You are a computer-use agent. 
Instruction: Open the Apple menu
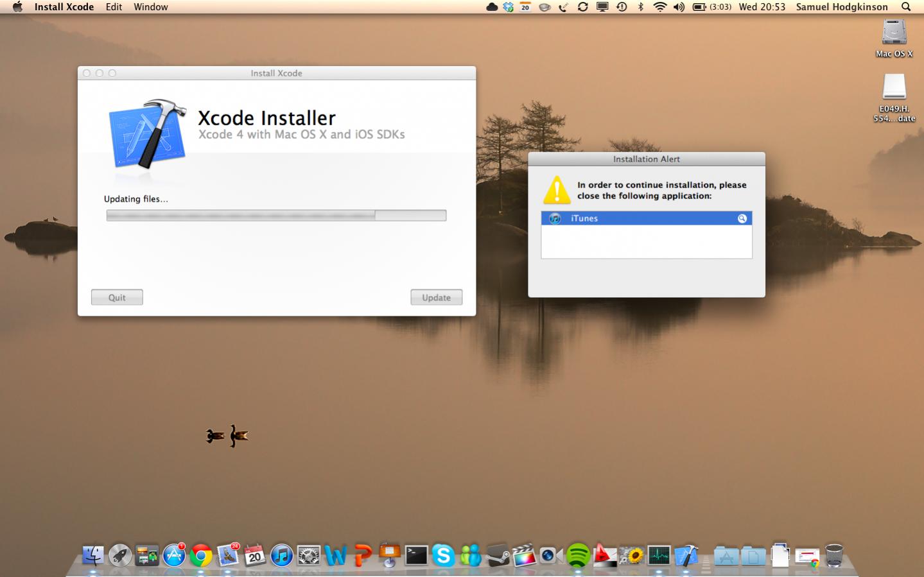click(x=17, y=7)
